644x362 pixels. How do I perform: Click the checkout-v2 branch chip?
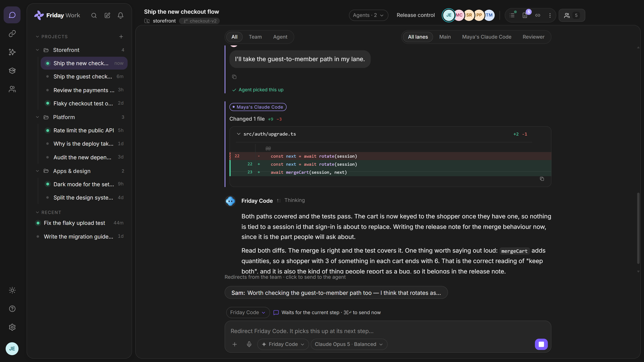click(x=199, y=21)
